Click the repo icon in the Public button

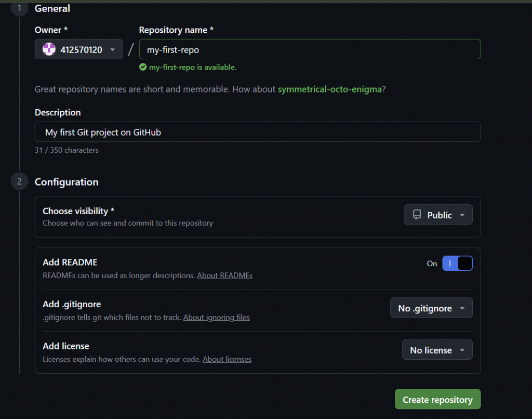pyautogui.click(x=417, y=215)
